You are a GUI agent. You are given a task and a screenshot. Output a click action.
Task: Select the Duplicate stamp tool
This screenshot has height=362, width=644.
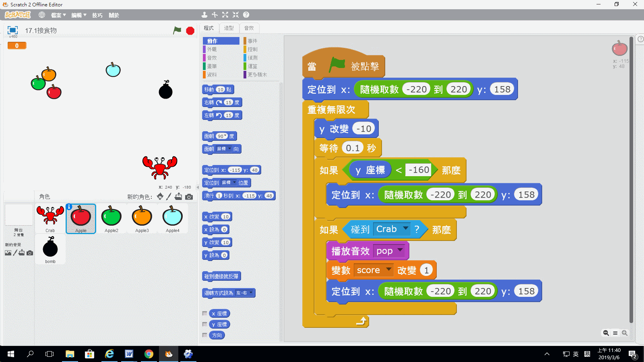204,15
